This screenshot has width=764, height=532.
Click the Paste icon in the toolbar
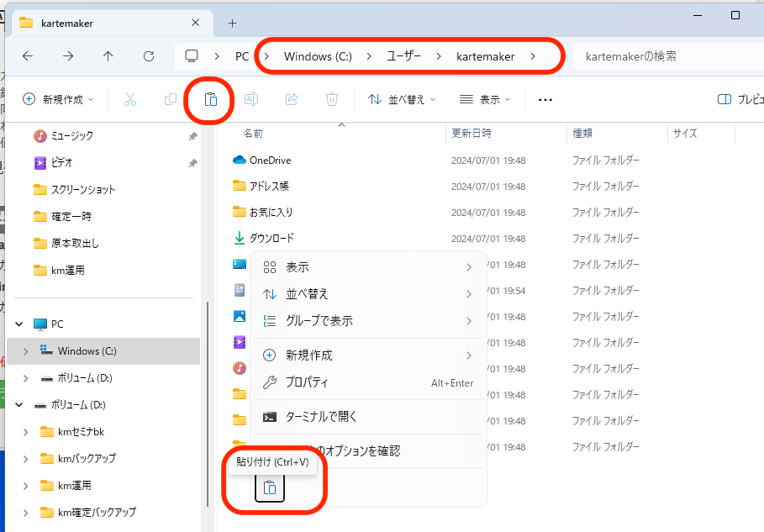[211, 99]
